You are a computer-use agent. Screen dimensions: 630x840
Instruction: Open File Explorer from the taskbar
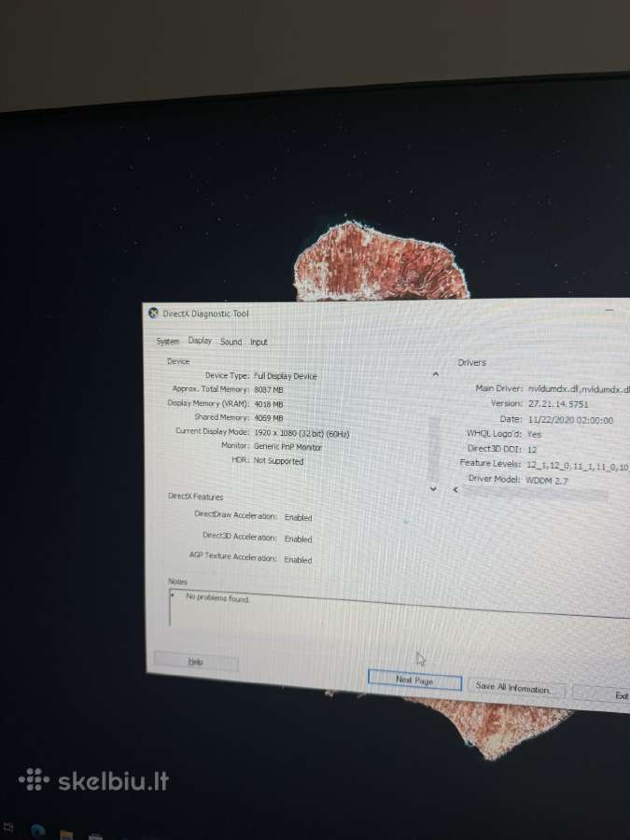pos(66,834)
